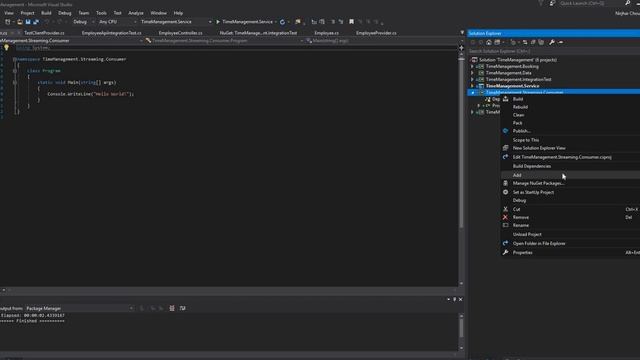Click the Clear All icon in Output panel
This screenshot has width=640, height=360.
tap(172, 309)
